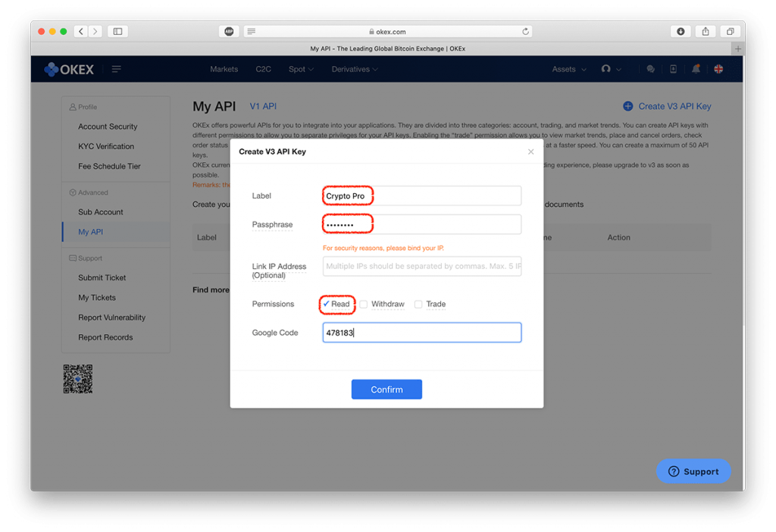The image size is (776, 532).
Task: Enable the Trade permission checkbox
Action: coord(418,304)
